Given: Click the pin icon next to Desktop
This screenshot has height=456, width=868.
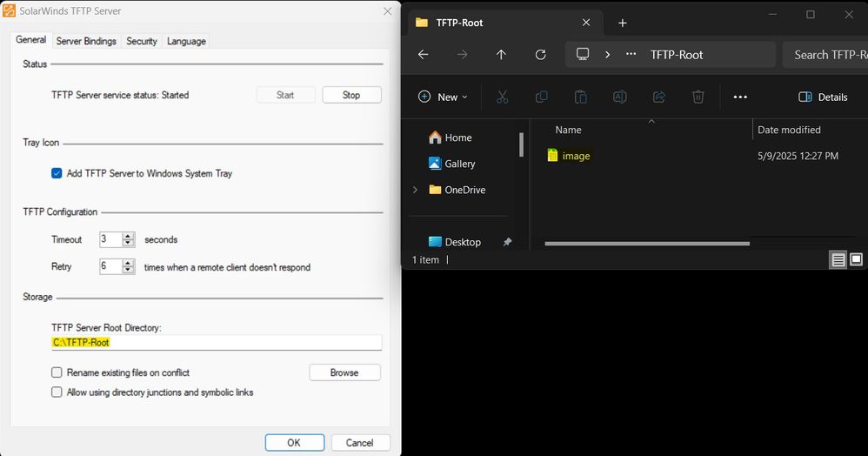Looking at the screenshot, I should [507, 242].
